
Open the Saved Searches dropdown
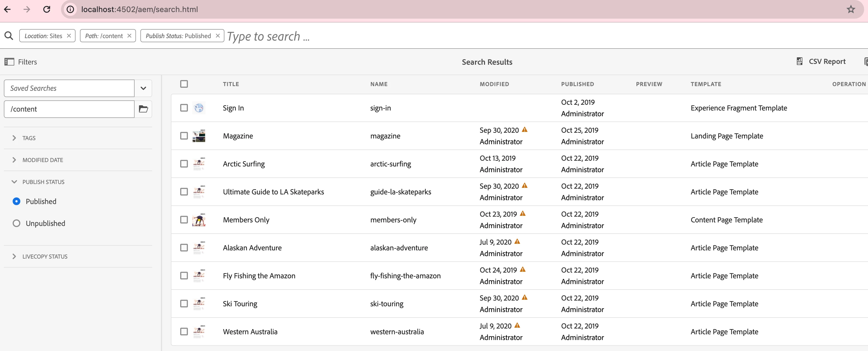click(143, 88)
